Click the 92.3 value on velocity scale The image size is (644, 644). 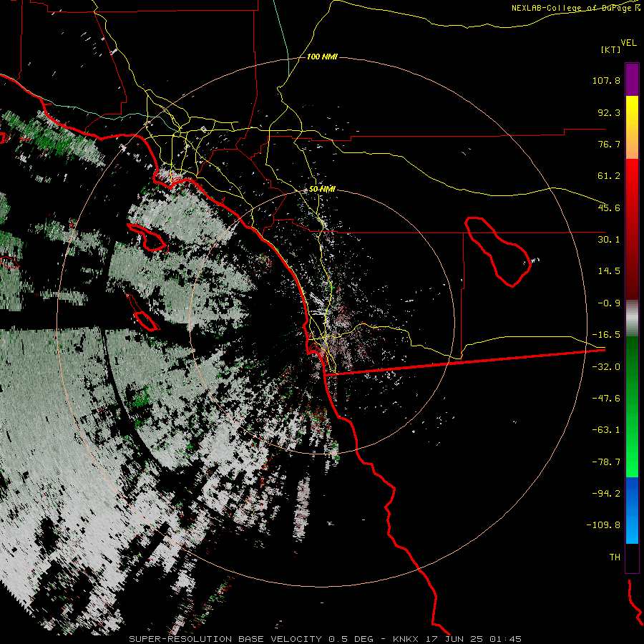(609, 112)
